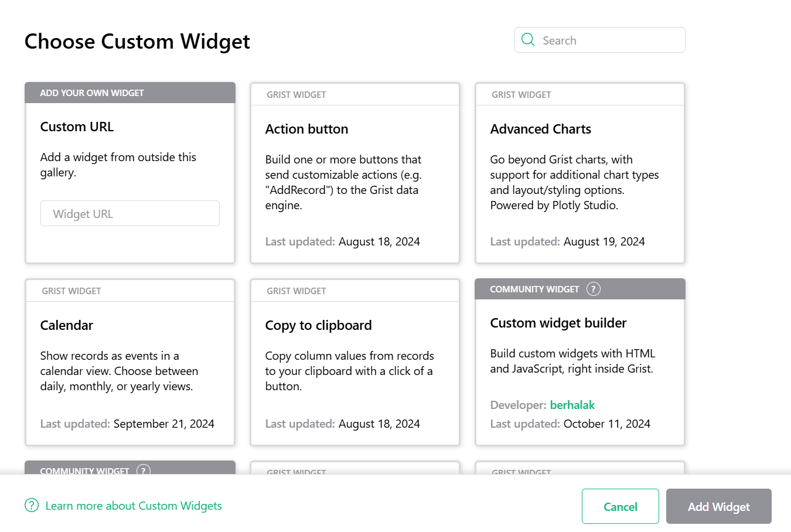Open Learn more about Custom Widgets

[134, 506]
